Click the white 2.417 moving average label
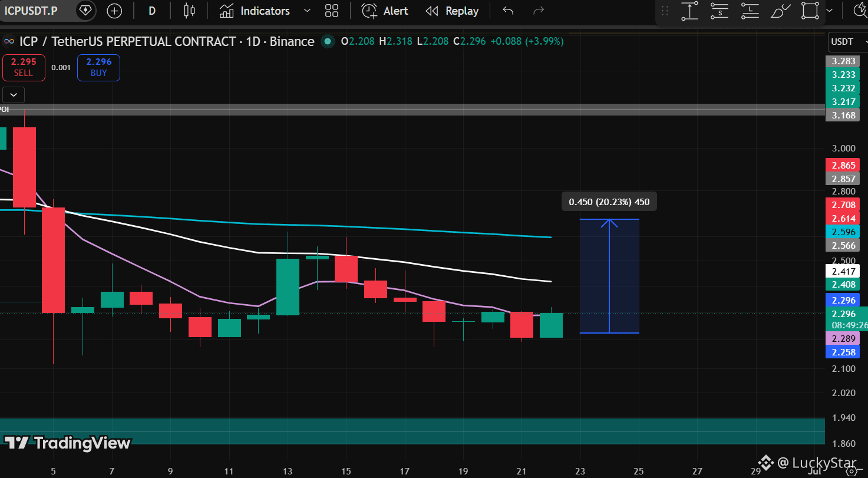 point(843,272)
